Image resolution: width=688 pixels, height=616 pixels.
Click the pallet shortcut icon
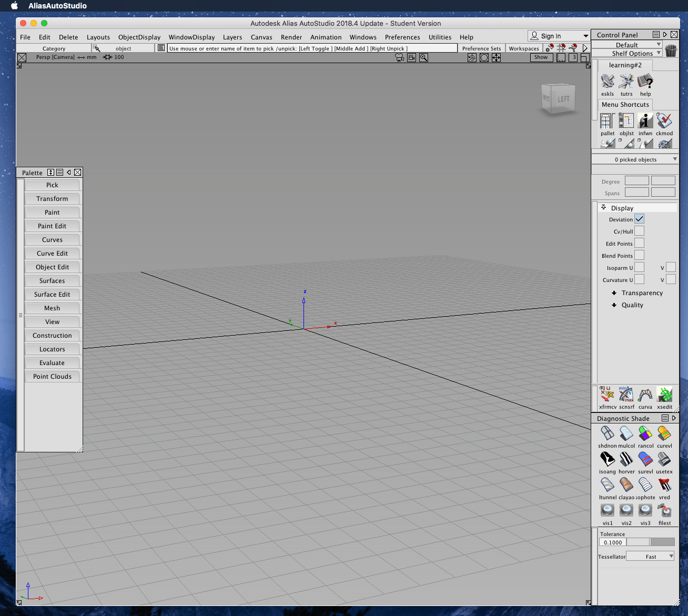[x=608, y=121]
